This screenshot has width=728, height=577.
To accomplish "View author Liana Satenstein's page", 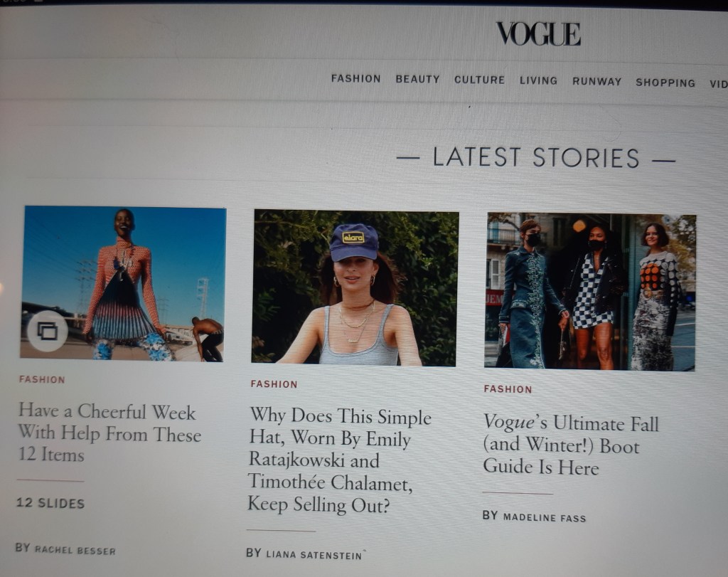I will coord(314,555).
